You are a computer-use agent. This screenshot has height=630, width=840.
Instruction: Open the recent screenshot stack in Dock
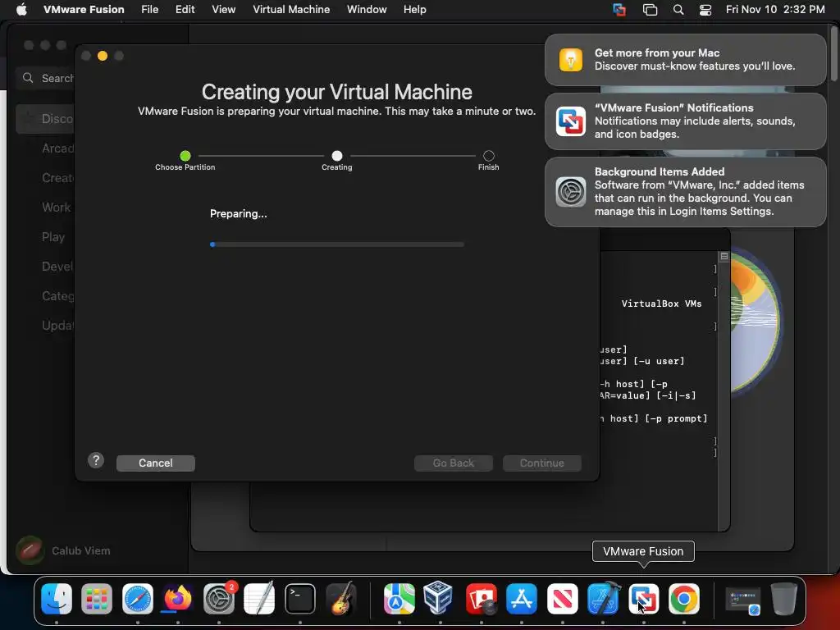click(x=743, y=600)
